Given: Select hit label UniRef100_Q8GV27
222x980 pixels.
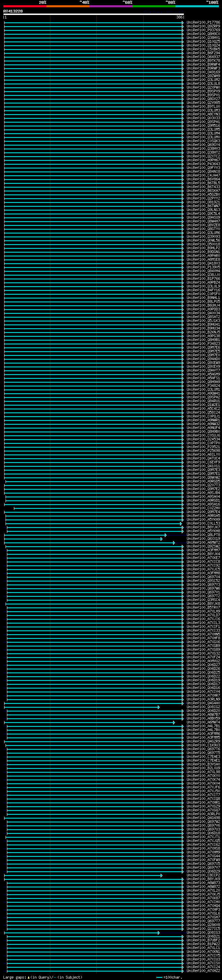Looking at the screenshot, I should pyautogui.click(x=203, y=99).
